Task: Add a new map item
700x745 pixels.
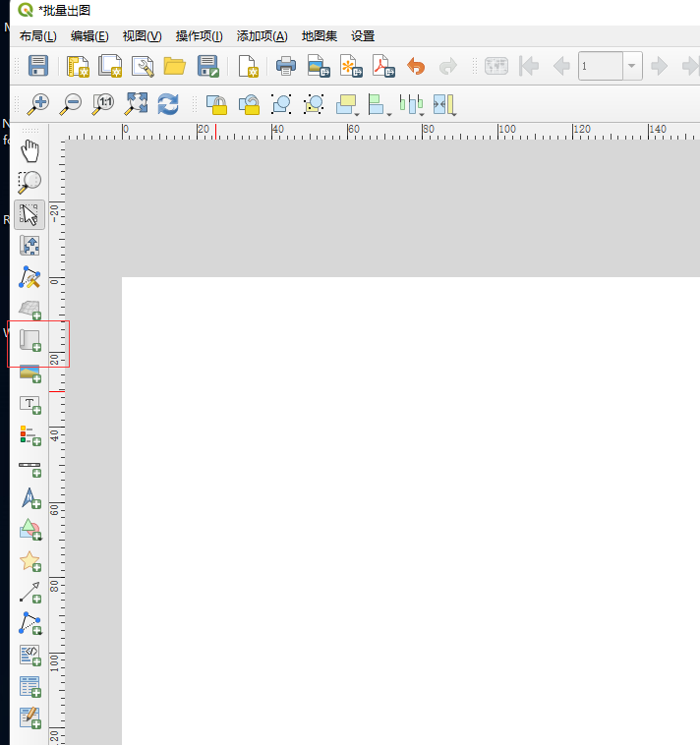Action: point(29,340)
